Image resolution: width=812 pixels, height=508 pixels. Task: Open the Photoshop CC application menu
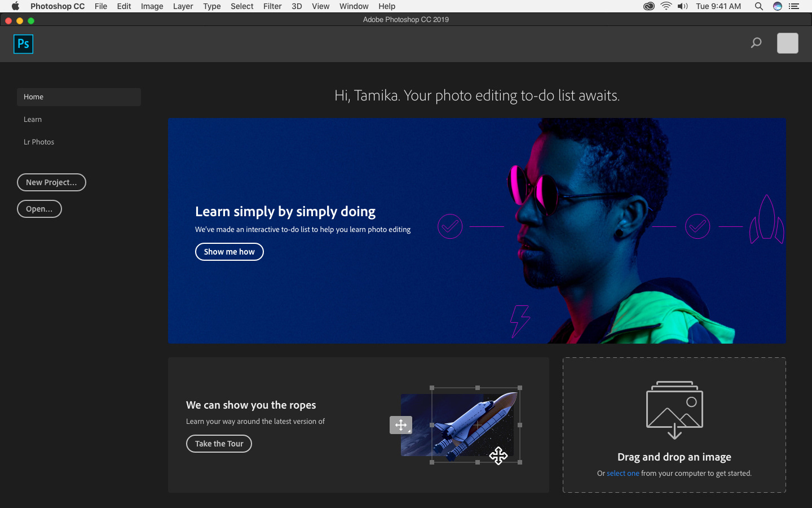(58, 6)
